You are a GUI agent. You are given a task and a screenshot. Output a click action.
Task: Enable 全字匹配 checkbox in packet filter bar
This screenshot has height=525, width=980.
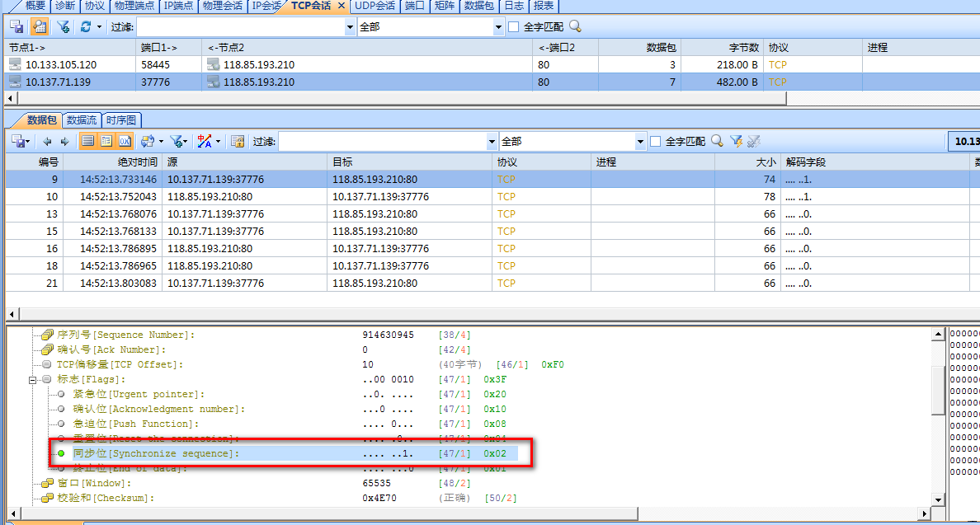click(656, 142)
